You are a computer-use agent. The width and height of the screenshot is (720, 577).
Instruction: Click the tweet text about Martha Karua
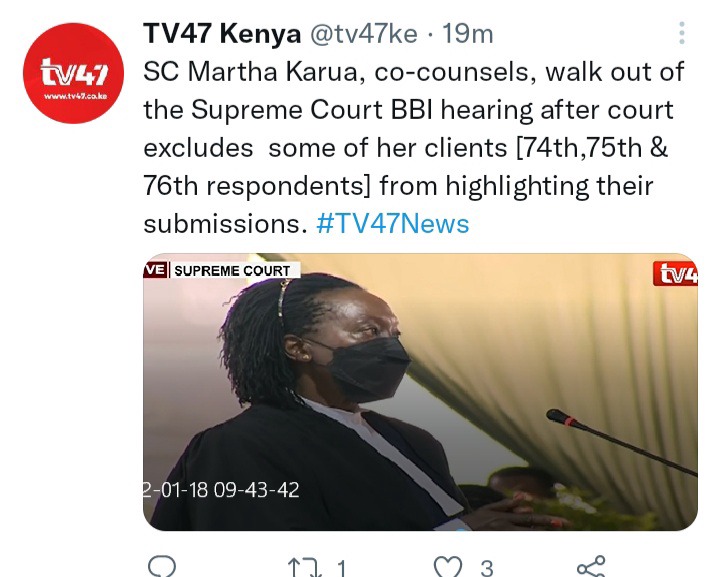(x=413, y=147)
